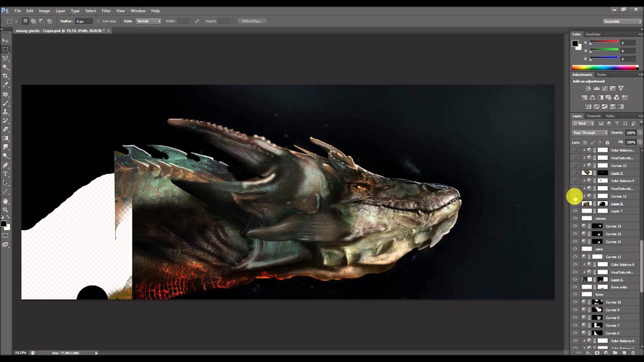
Task: Select the Hand tool
Action: (x=6, y=201)
